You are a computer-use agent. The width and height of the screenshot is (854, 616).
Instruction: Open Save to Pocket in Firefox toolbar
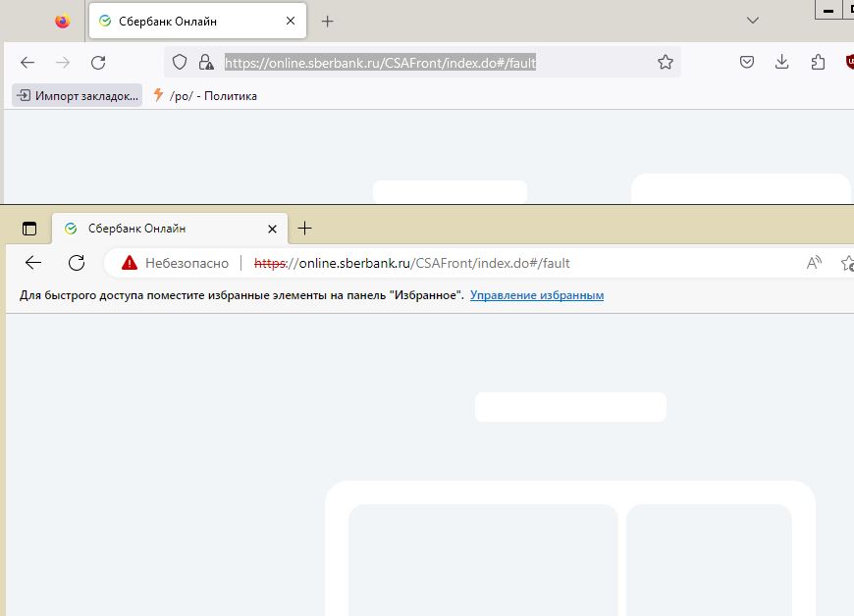click(x=747, y=62)
